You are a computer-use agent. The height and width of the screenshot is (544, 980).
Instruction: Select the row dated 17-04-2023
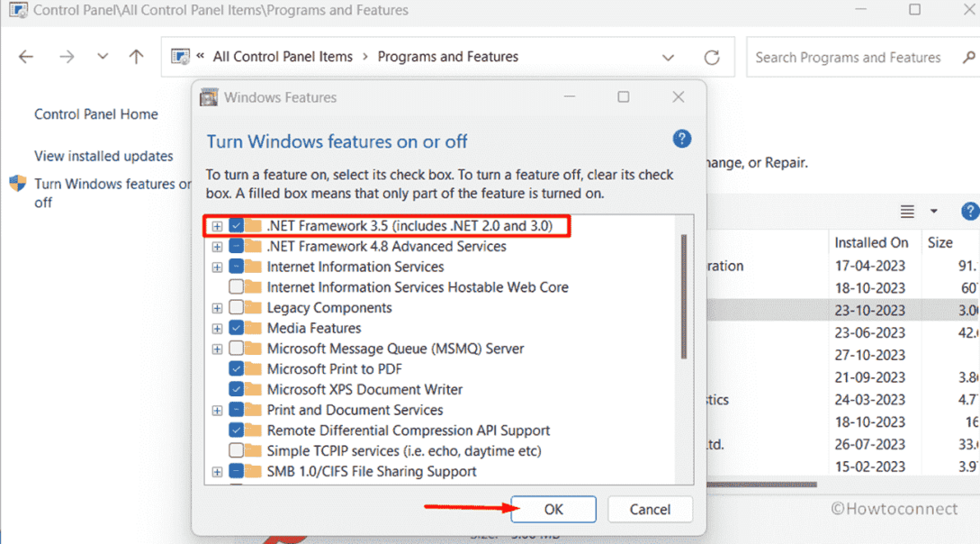point(843,266)
